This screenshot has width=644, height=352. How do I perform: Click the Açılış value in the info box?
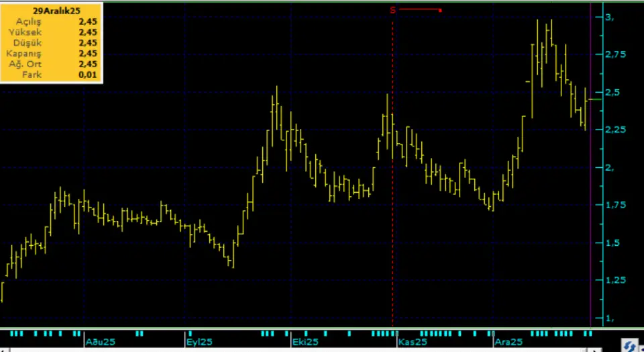(87, 21)
